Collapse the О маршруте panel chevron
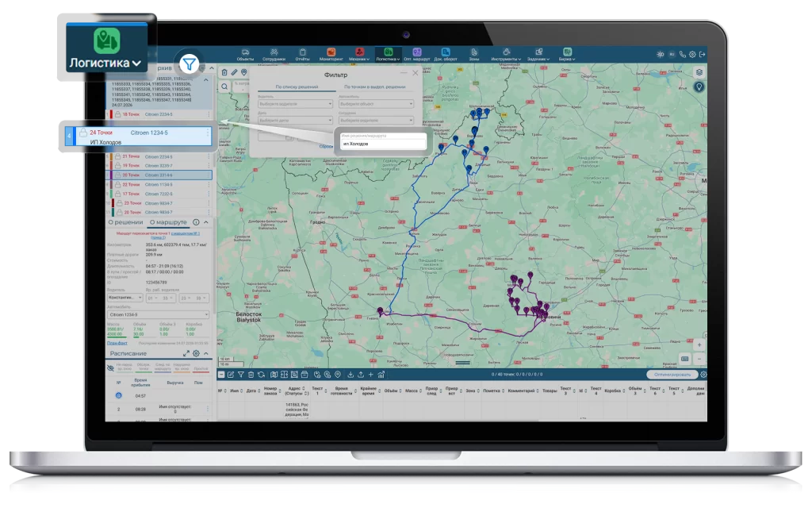The image size is (812, 508). pos(206,222)
